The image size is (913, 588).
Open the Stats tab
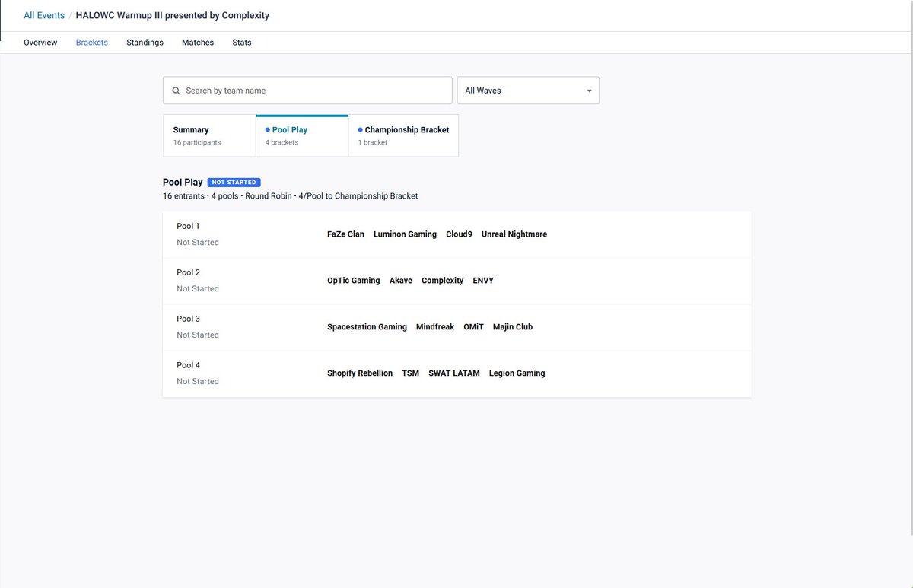242,43
